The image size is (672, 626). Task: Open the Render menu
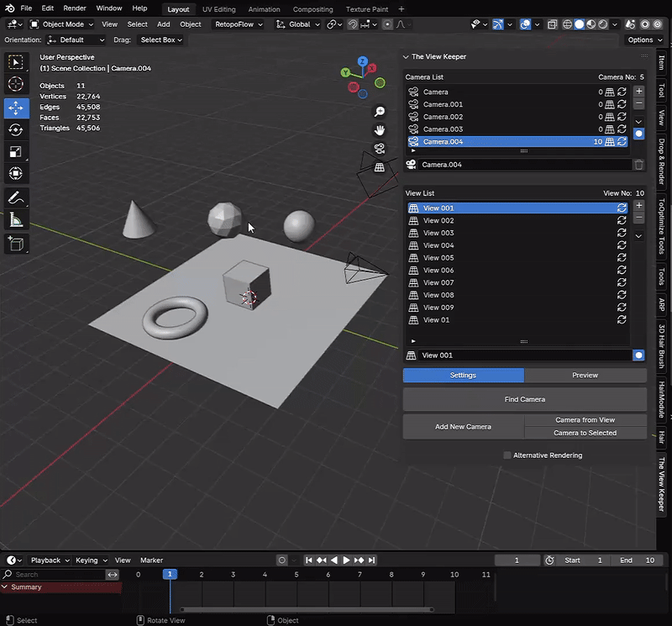75,8
